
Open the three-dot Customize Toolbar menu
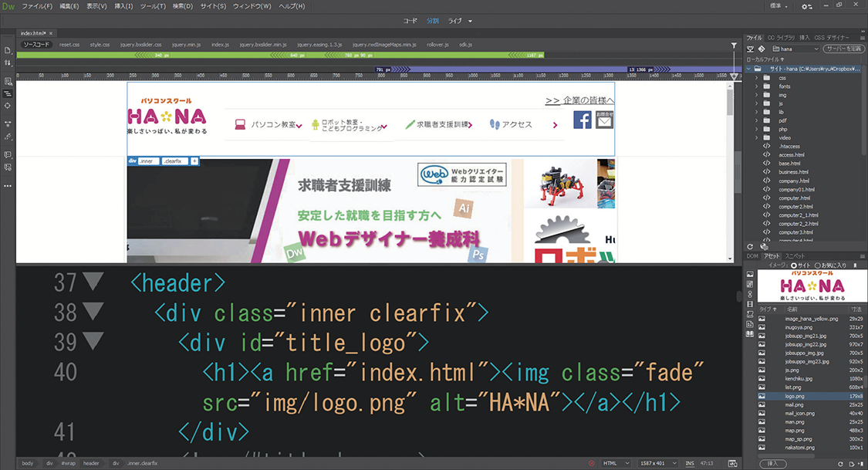[x=8, y=186]
